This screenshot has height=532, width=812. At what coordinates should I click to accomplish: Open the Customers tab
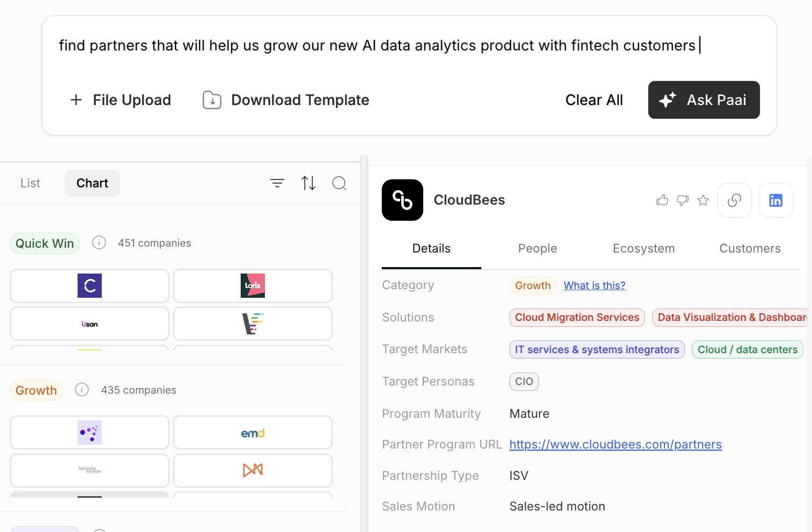click(x=750, y=248)
